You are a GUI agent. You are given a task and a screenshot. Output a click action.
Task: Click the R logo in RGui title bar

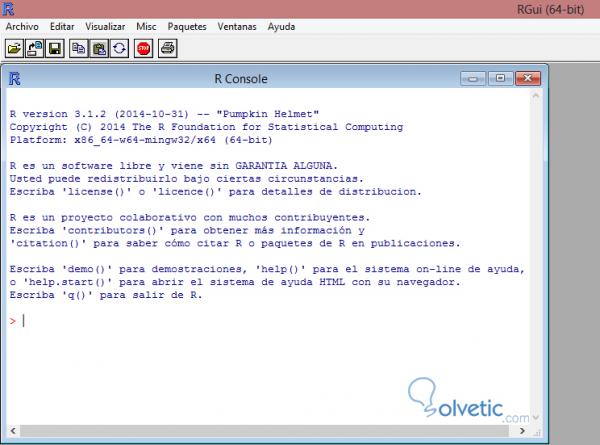coord(8,9)
